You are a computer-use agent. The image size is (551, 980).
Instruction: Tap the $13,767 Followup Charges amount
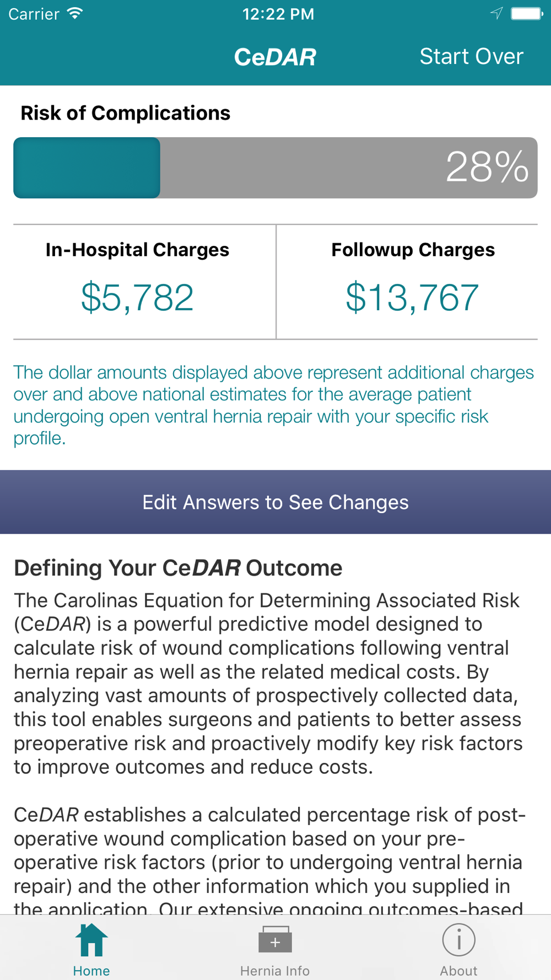click(x=412, y=298)
